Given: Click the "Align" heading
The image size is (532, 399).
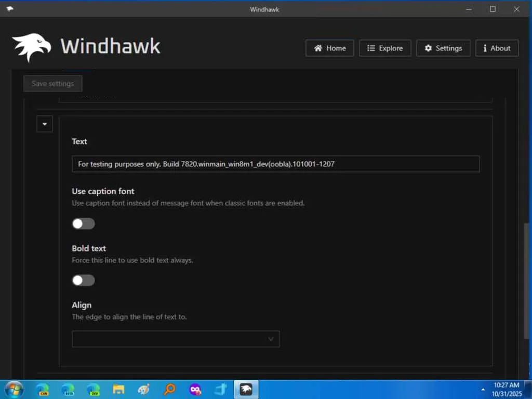Looking at the screenshot, I should [82, 305].
